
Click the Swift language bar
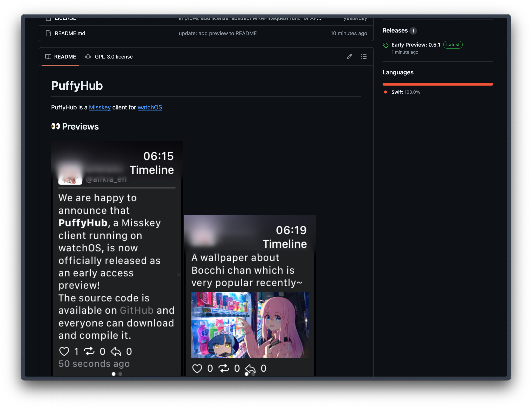[x=437, y=84]
